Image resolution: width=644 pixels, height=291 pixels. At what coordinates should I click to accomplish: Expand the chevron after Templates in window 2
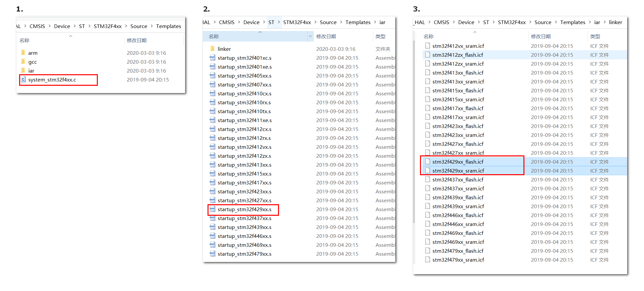pos(375,22)
